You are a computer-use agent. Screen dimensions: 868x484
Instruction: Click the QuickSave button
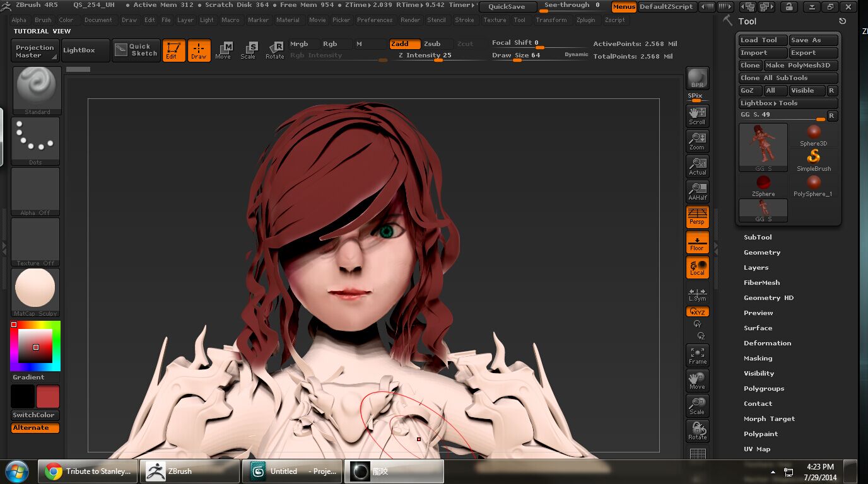tap(507, 7)
